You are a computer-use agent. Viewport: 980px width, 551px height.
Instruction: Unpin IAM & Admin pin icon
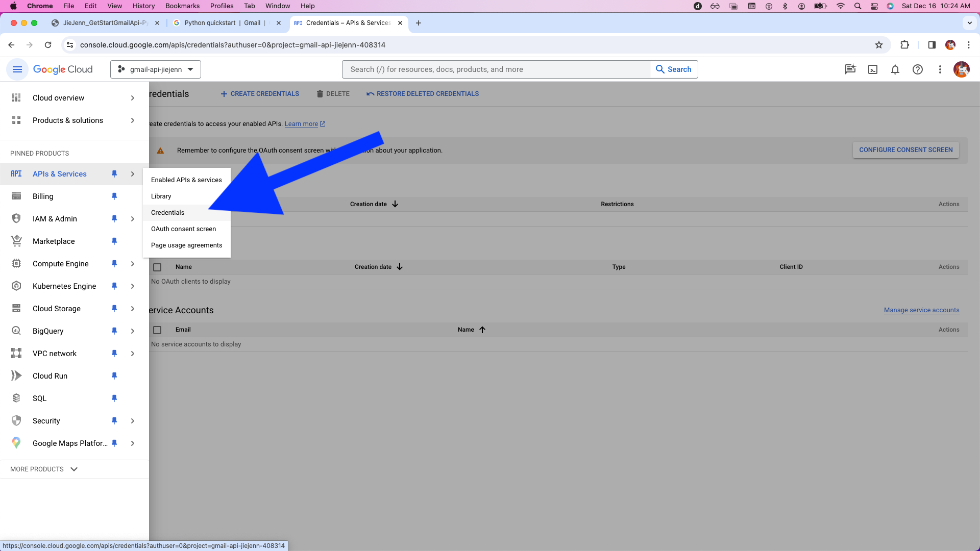(x=114, y=219)
